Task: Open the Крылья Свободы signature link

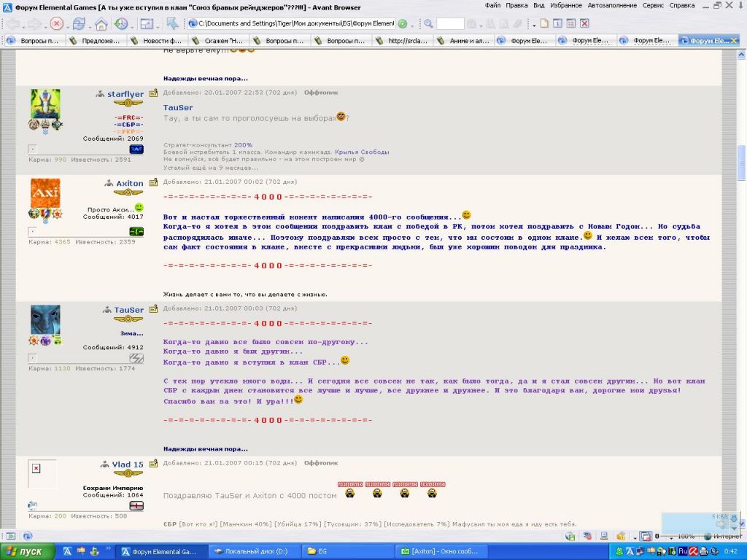Action: point(362,152)
